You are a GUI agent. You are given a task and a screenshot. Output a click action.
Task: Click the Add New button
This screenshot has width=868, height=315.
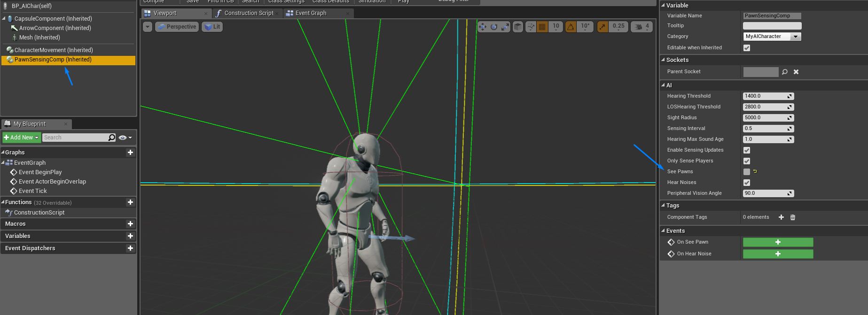(x=21, y=138)
